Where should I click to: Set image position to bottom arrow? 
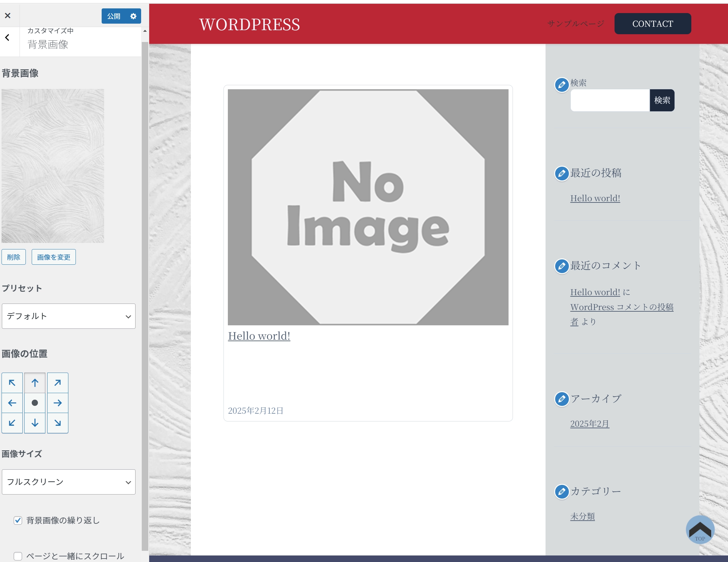coord(35,423)
